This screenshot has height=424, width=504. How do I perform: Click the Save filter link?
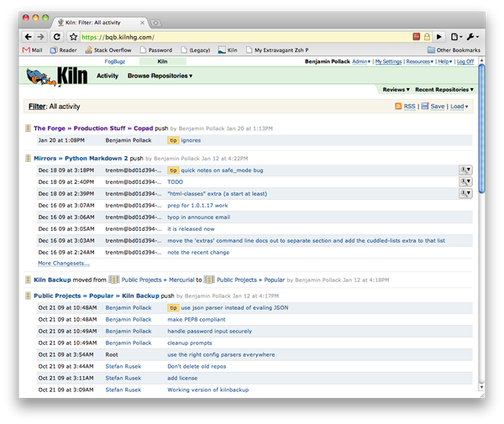pyautogui.click(x=438, y=107)
